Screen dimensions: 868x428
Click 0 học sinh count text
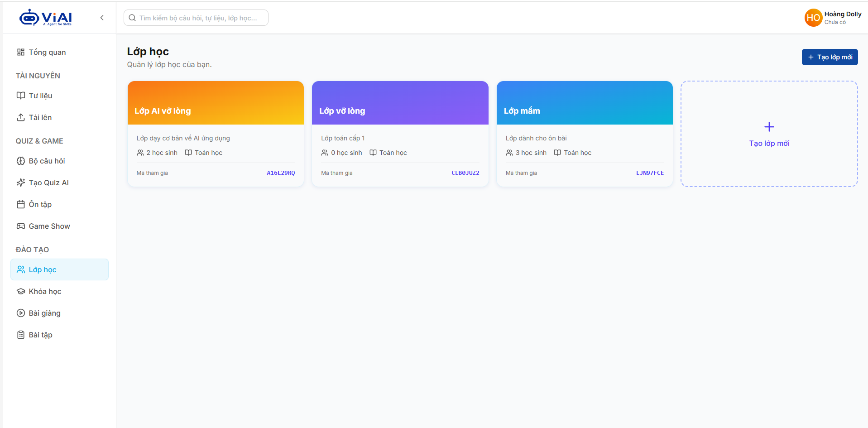pyautogui.click(x=346, y=153)
